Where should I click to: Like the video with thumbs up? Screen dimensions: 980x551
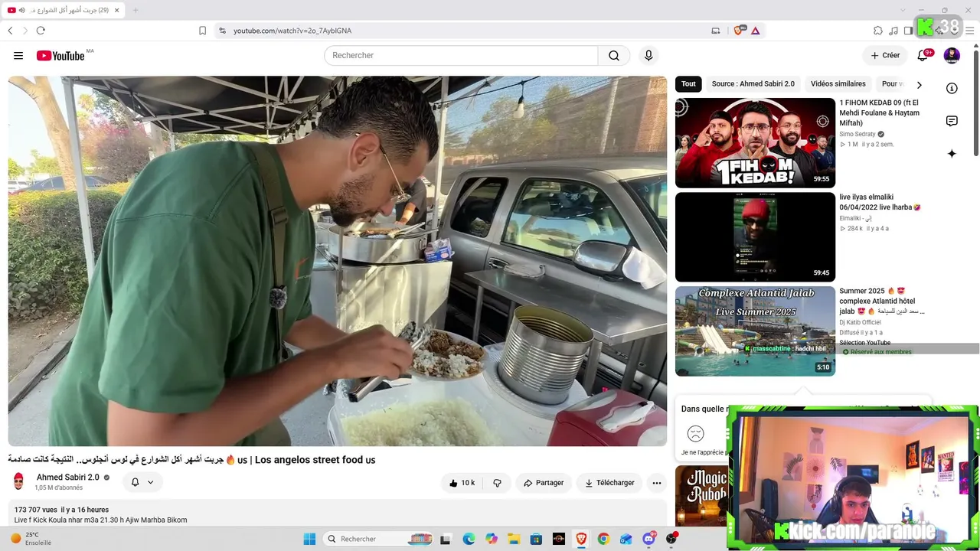[x=462, y=483]
